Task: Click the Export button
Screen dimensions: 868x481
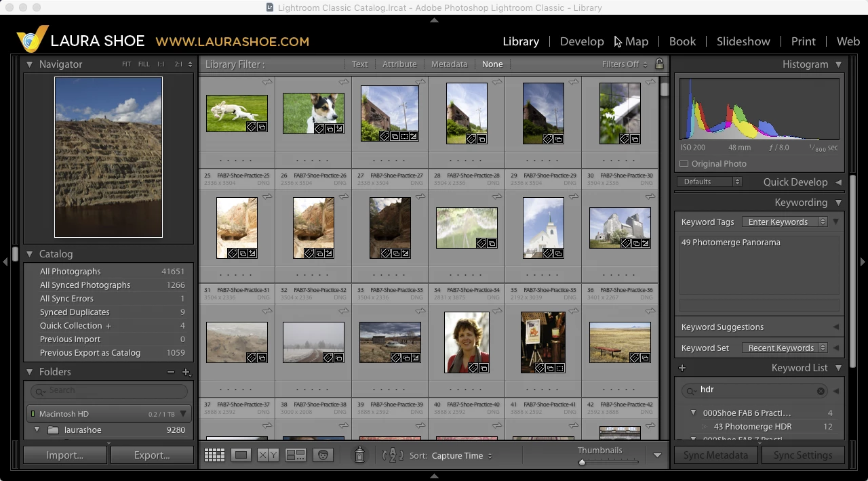Action: [152, 455]
